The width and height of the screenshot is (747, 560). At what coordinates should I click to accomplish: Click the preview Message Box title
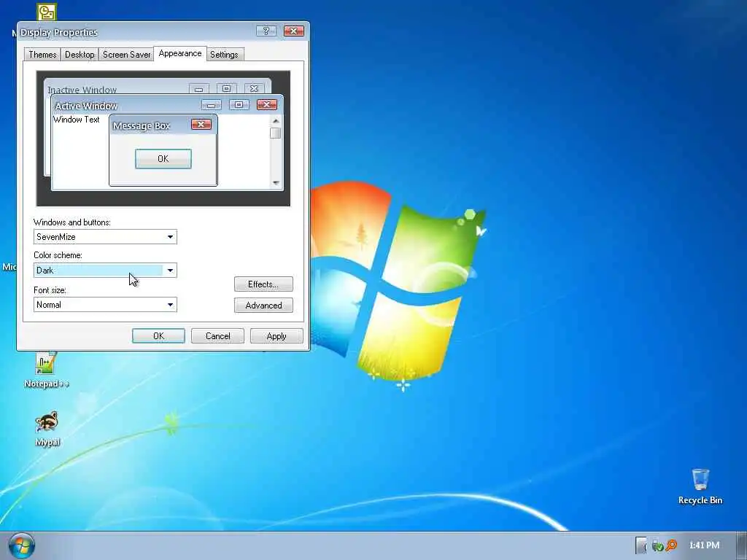tap(141, 125)
